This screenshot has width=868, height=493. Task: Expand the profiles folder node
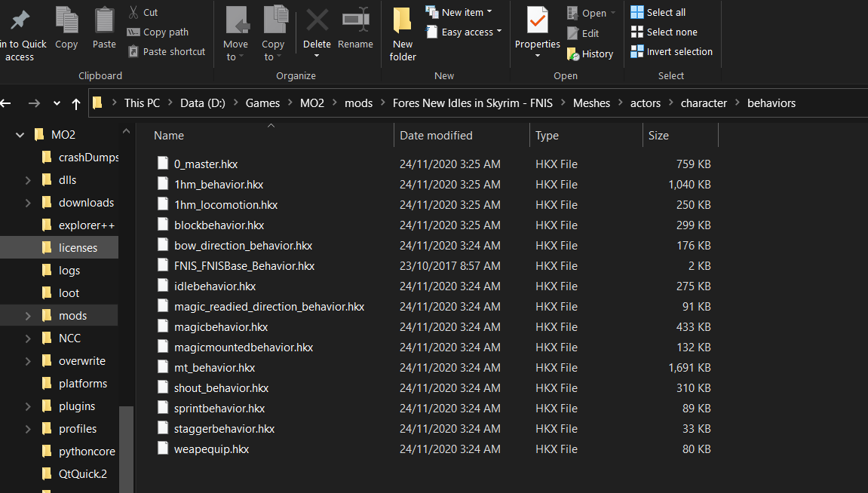coord(28,429)
